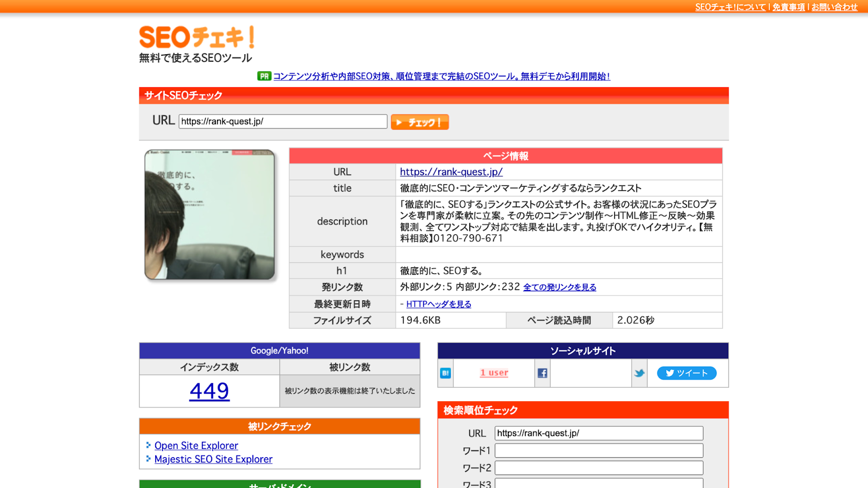Open the Open Site Explorer link
The height and width of the screenshot is (488, 868).
(196, 446)
